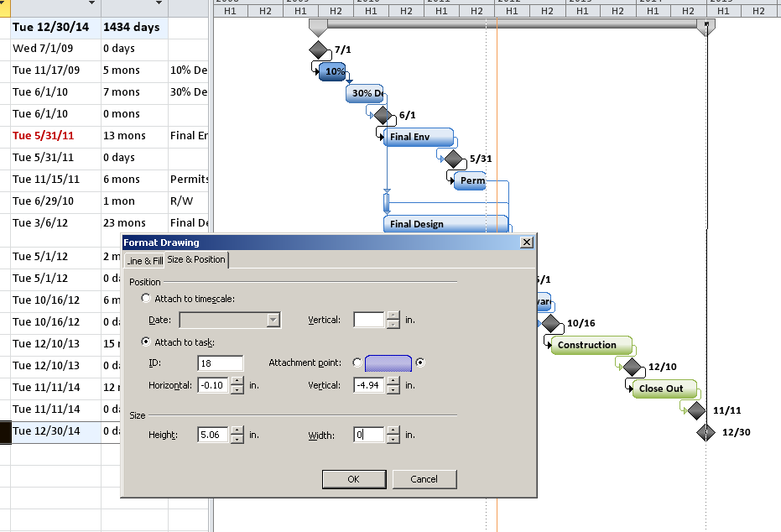Click the 7/1 milestone diamond
Viewport: 781px width, 532px height.
[320, 50]
